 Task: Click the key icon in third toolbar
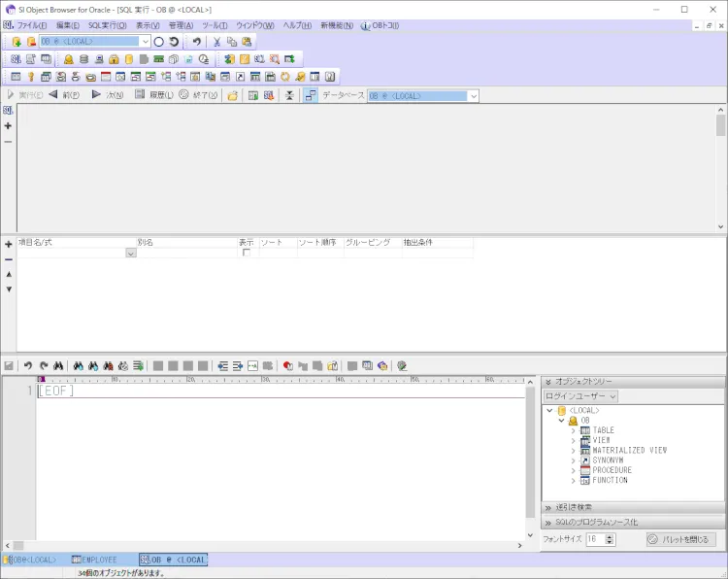(31, 77)
